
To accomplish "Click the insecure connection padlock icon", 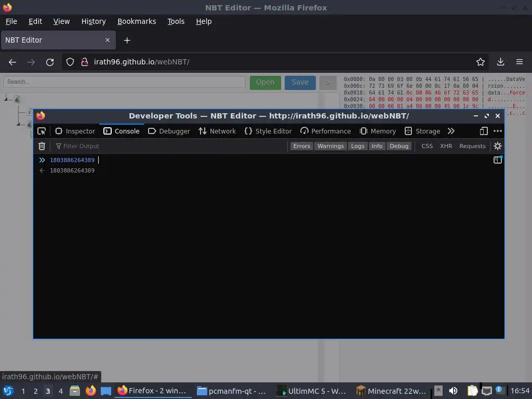I will pyautogui.click(x=85, y=62).
